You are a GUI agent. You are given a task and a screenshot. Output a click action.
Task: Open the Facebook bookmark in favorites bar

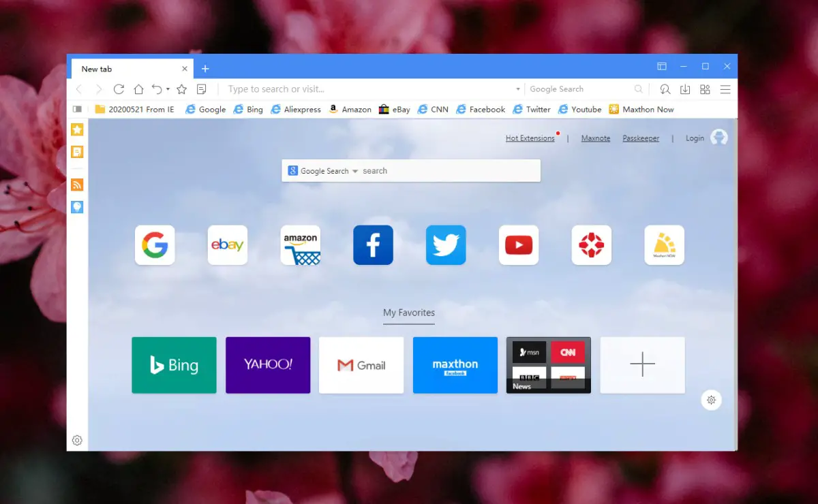[x=481, y=109]
